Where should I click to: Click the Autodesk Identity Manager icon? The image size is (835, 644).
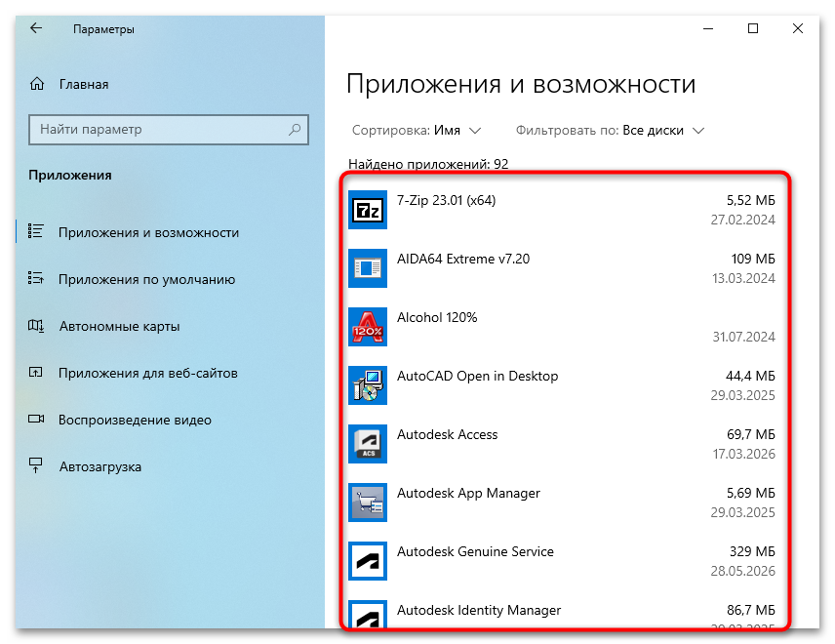point(368,614)
